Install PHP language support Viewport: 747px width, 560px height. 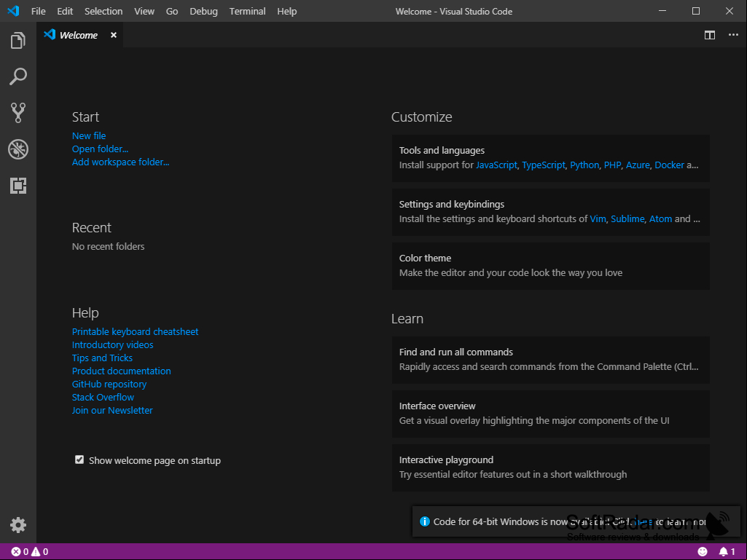(x=613, y=165)
